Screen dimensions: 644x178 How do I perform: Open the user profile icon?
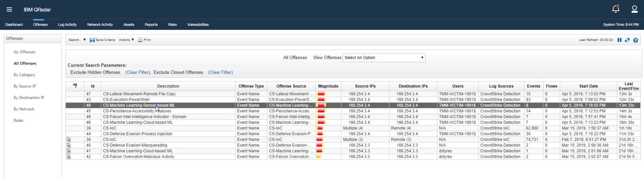coord(634,9)
